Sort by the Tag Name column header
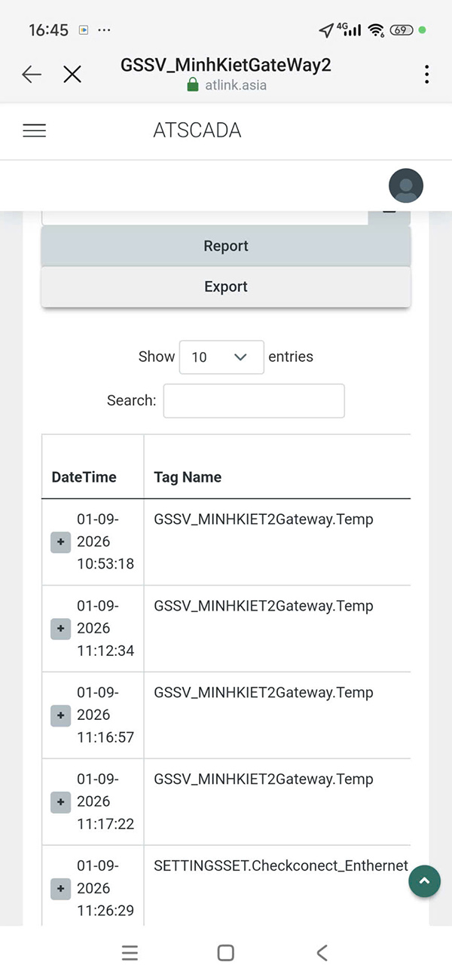This screenshot has width=452, height=980. 187,476
